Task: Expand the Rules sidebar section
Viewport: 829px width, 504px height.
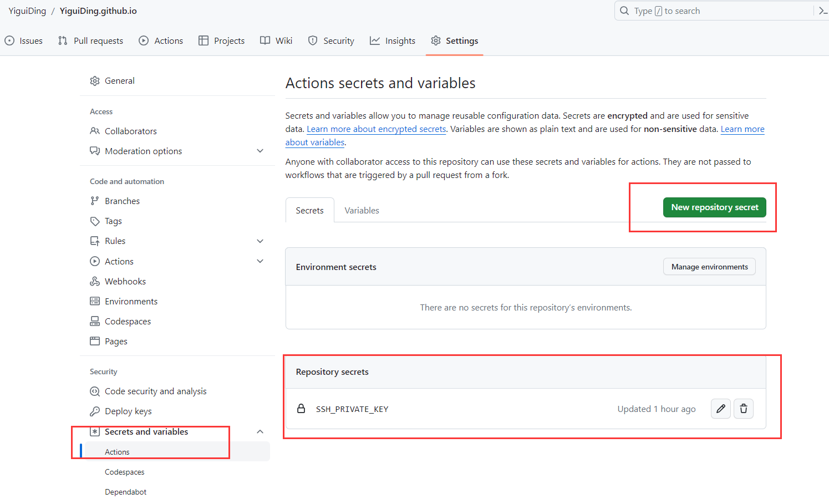Action: (260, 241)
